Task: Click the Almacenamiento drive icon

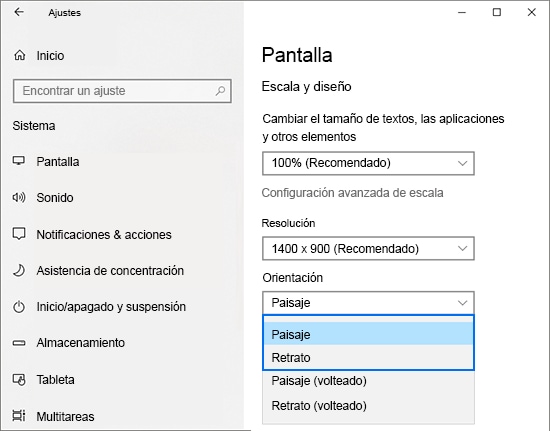Action: pyautogui.click(x=19, y=343)
